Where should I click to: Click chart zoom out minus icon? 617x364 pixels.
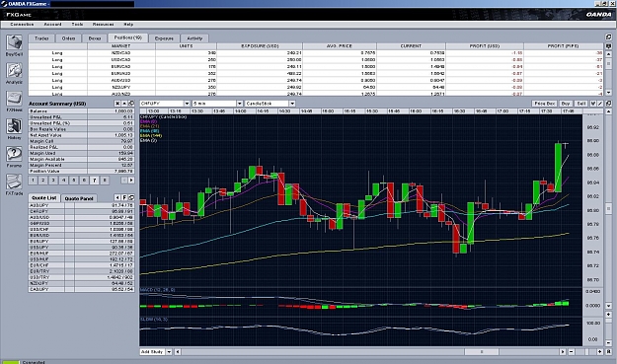[x=572, y=352]
